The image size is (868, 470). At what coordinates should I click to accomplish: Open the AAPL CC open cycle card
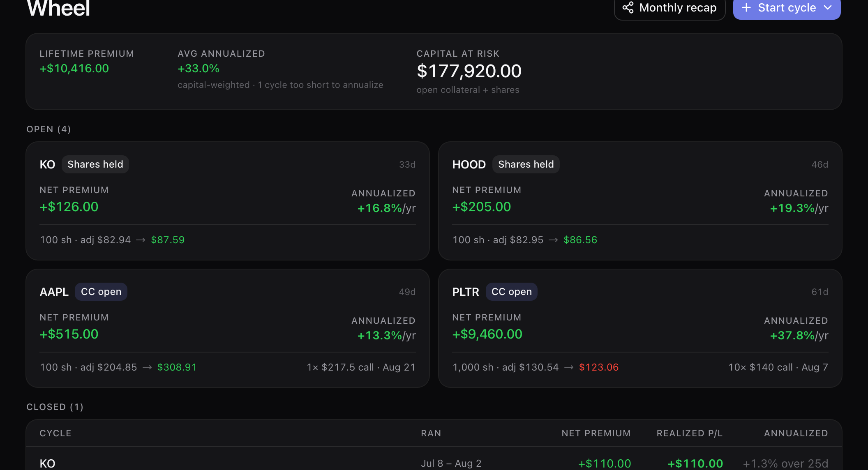228,328
